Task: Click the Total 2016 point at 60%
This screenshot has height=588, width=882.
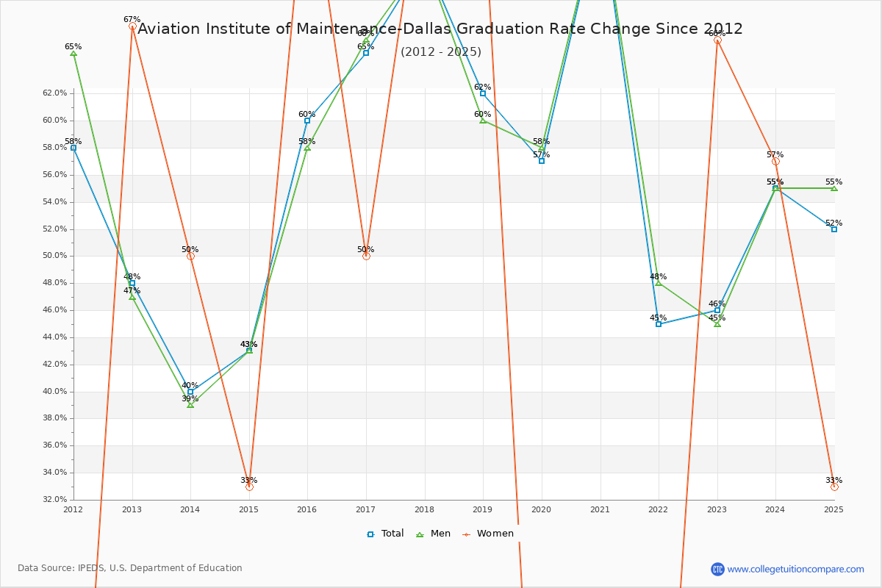Action: click(307, 121)
